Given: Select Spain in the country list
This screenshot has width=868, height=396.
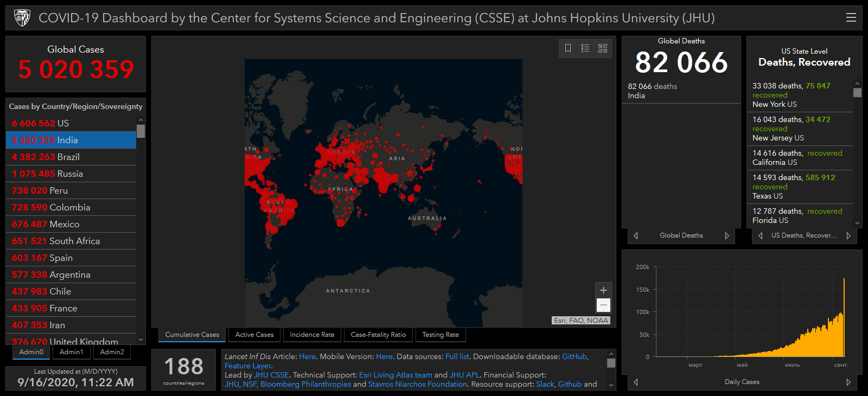Looking at the screenshot, I should (71, 258).
